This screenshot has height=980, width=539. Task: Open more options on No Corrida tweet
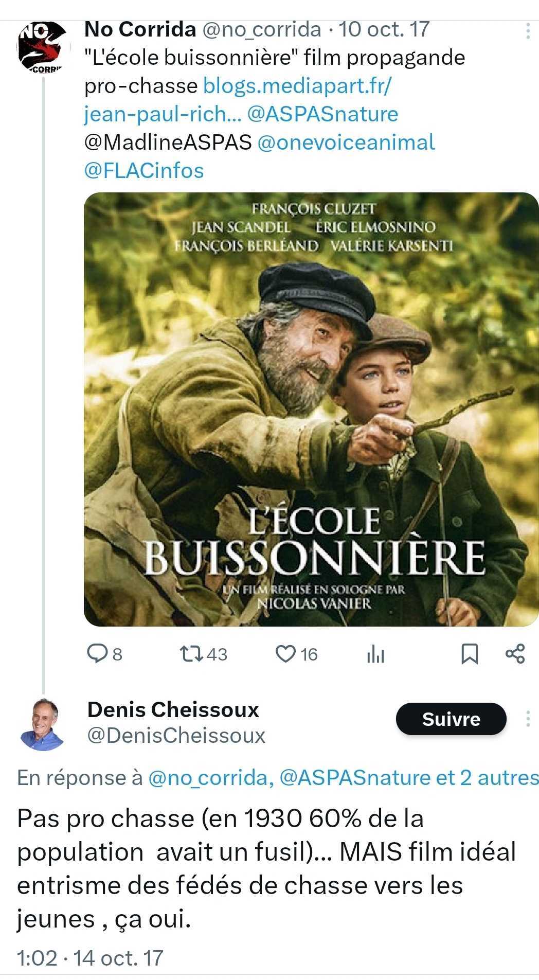[x=528, y=31]
